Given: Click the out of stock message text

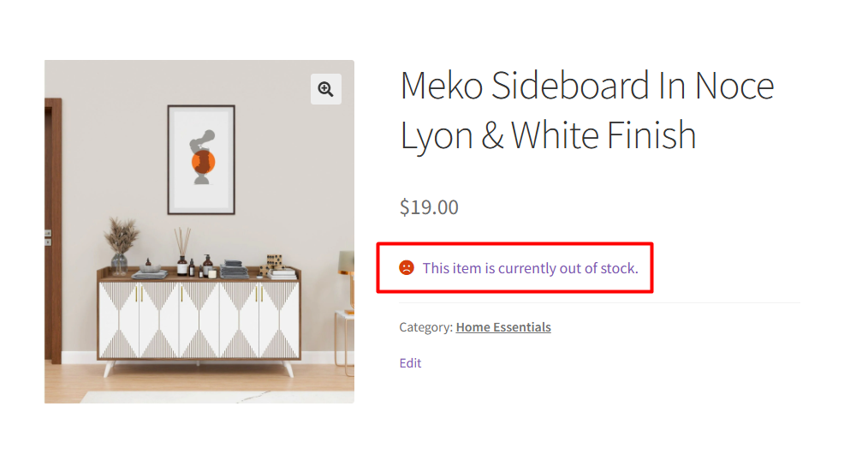Looking at the screenshot, I should 530,268.
